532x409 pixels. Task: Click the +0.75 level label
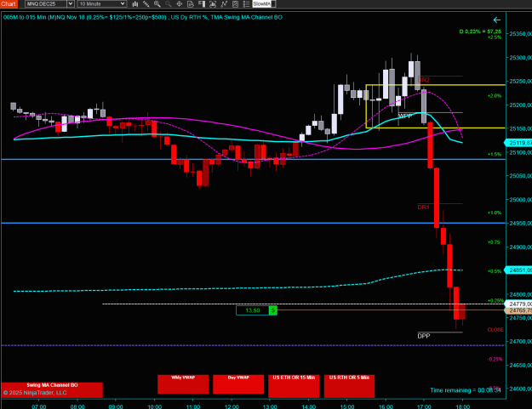(x=494, y=242)
